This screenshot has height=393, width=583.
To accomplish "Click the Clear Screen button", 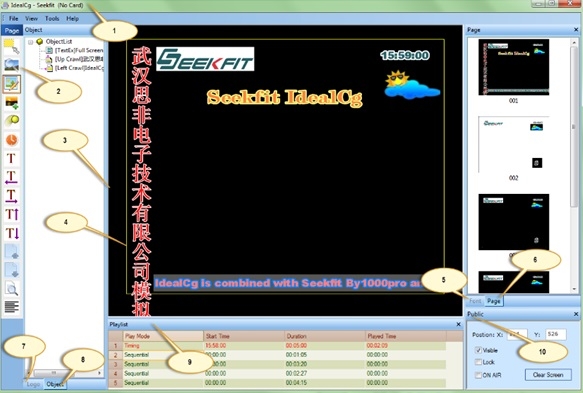I will click(x=548, y=375).
